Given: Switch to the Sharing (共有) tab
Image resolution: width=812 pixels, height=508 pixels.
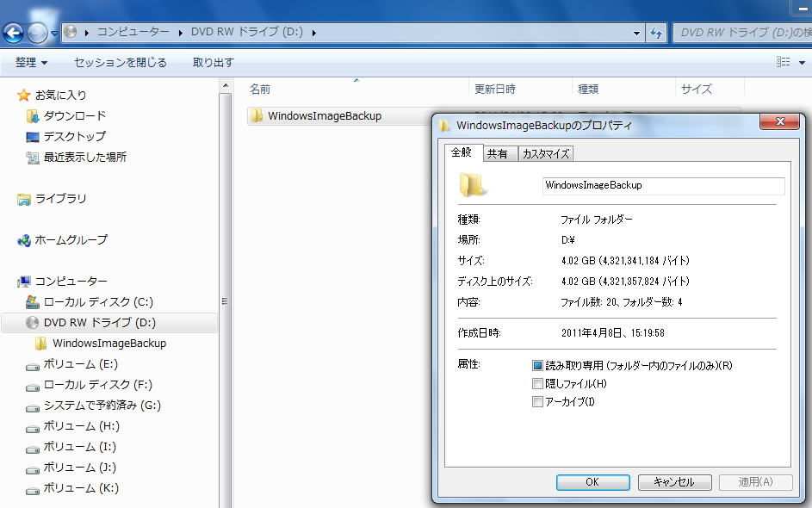Looking at the screenshot, I should pos(497,154).
